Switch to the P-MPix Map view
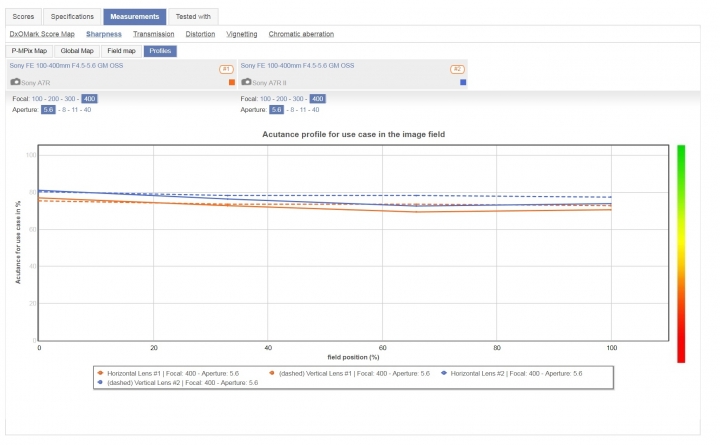720x445 pixels. tap(29, 51)
